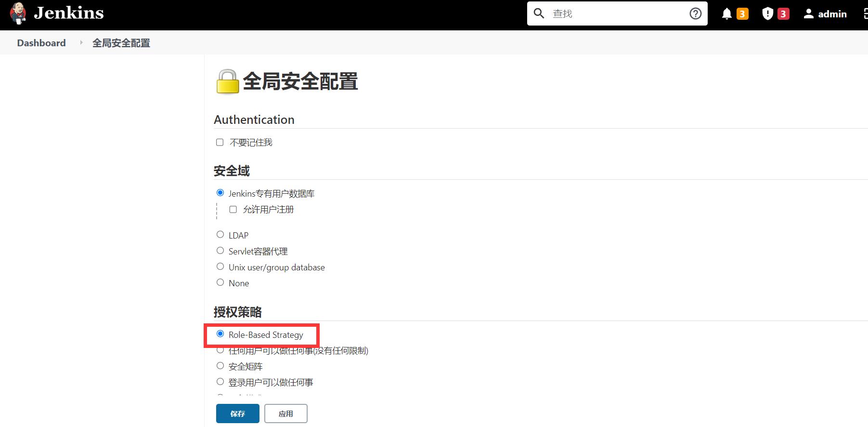Select Servlet容器代理 radio button
This screenshot has width=868, height=427.
click(220, 251)
